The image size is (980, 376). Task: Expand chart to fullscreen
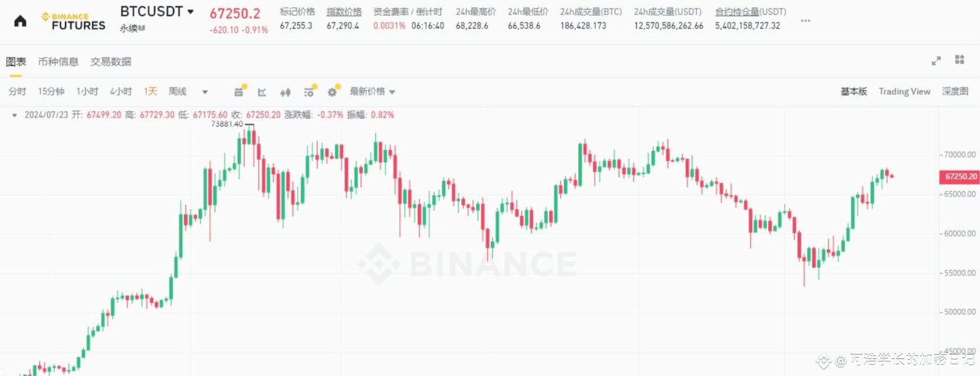pos(936,61)
